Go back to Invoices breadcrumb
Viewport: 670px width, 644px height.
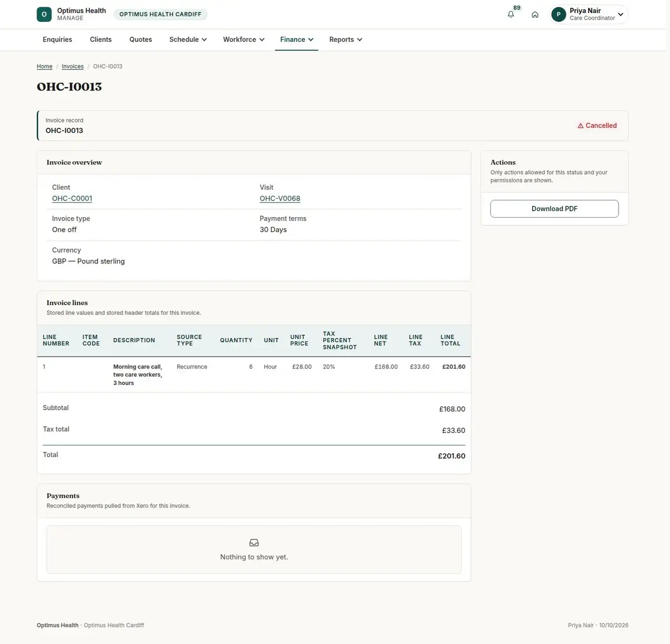point(73,66)
